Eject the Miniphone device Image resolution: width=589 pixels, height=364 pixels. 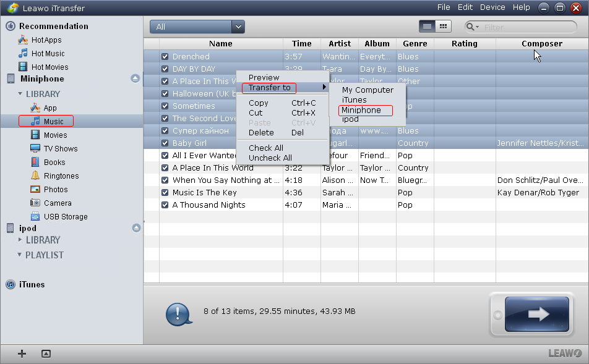[135, 78]
